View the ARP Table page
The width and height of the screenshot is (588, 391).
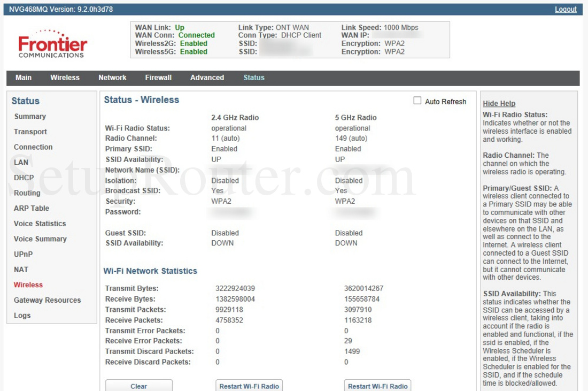pos(32,209)
